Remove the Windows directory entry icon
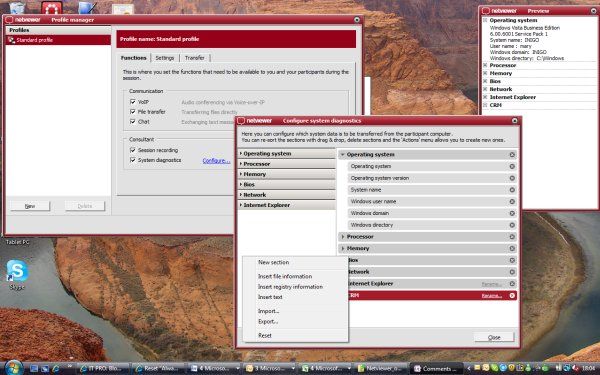 [x=512, y=225]
